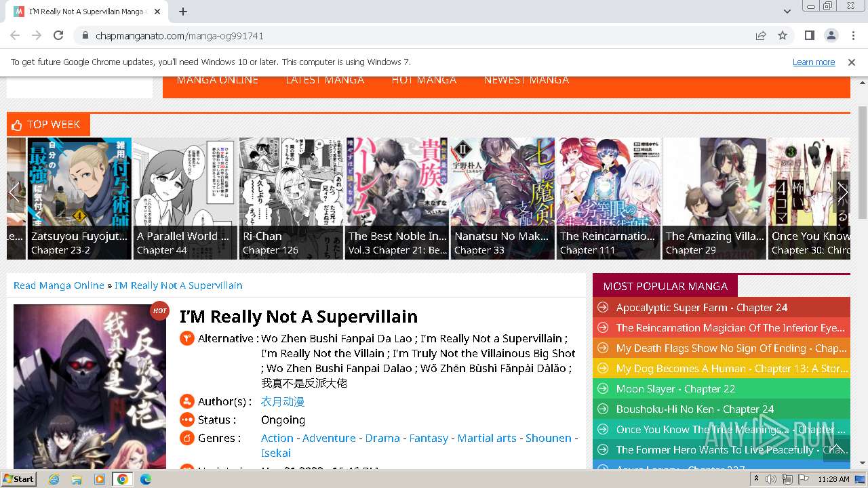
Task: Click the page vertical scrollbar
Action: coord(863,163)
